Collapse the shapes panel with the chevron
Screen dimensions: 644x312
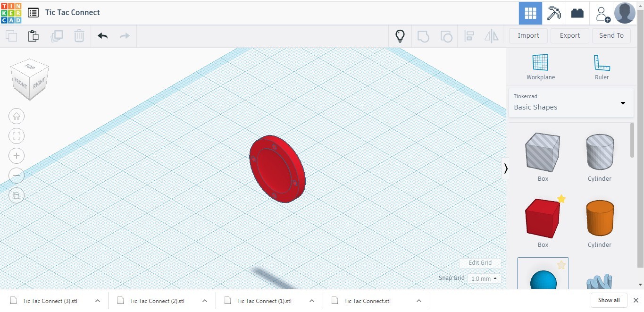(x=506, y=168)
